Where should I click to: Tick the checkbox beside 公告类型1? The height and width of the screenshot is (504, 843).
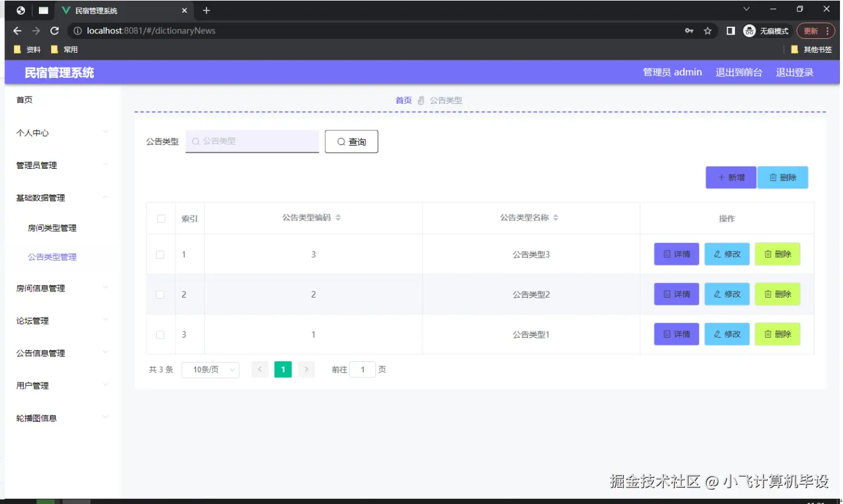[x=160, y=334]
